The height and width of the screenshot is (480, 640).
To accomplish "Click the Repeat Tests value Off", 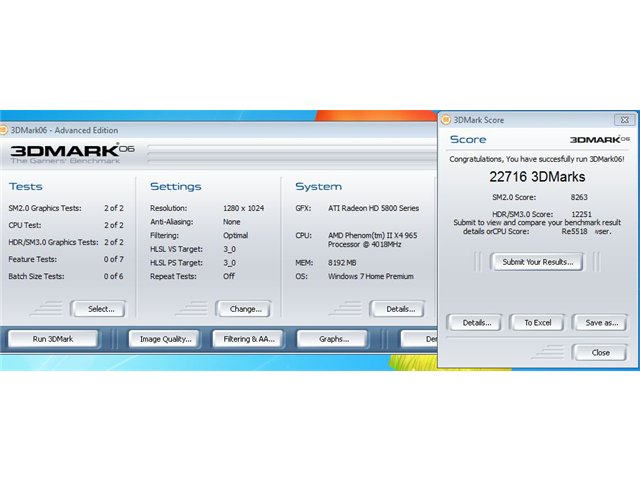I will pyautogui.click(x=229, y=276).
